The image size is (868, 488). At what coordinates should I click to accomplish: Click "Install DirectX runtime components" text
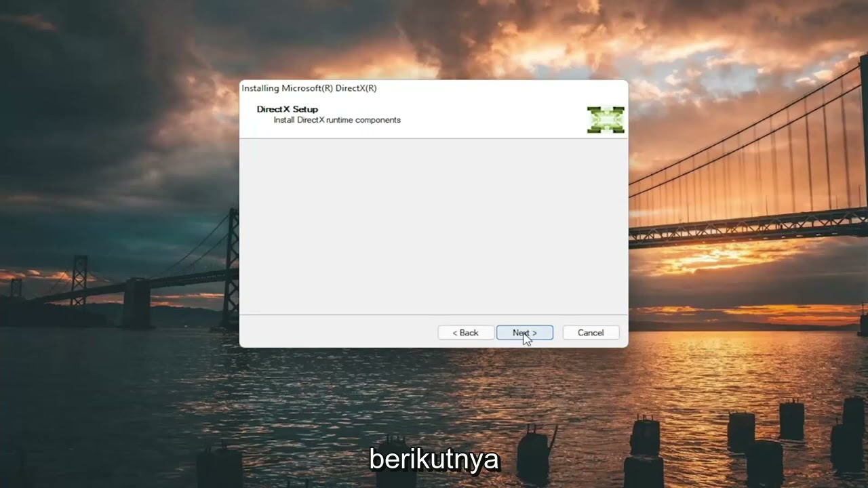point(337,120)
